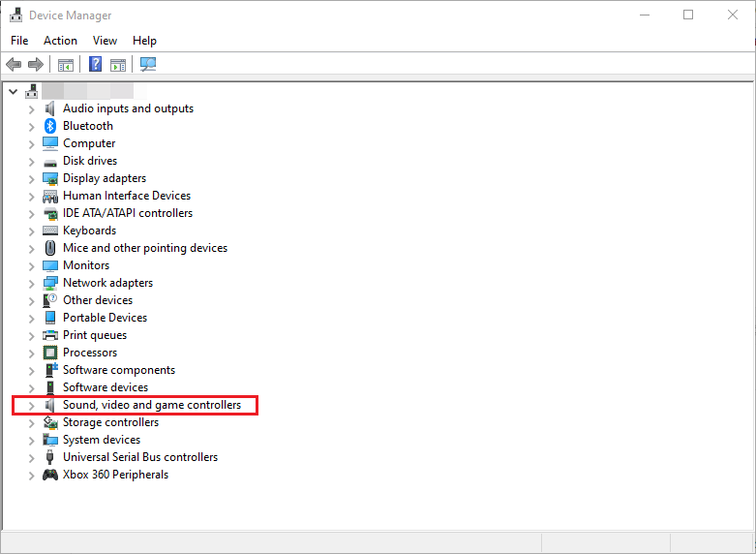The height and width of the screenshot is (554, 756).
Task: Expand the Network adapters arrow
Action: (31, 284)
